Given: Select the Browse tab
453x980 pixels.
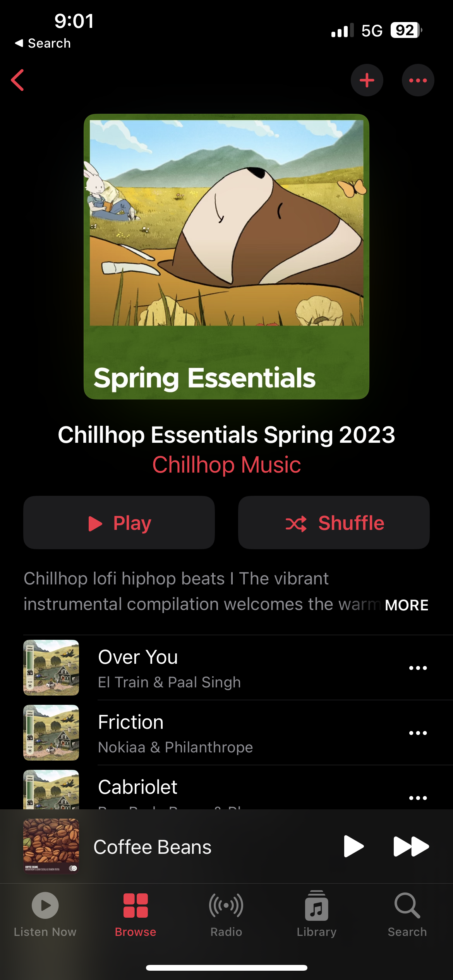Looking at the screenshot, I should coord(136,915).
